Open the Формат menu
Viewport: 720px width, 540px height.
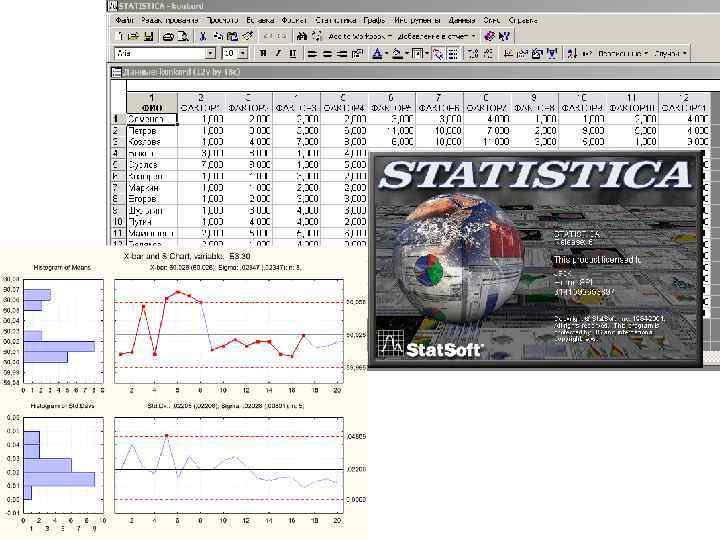pos(294,20)
